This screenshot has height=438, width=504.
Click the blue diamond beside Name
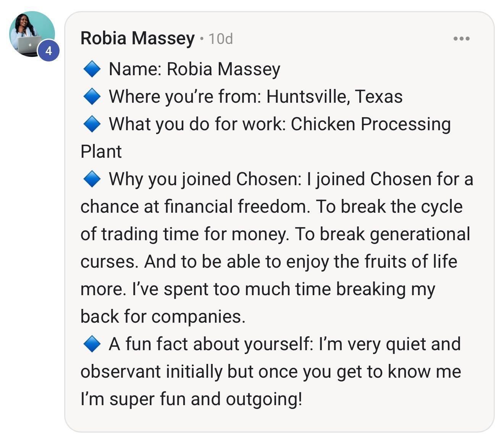click(92, 69)
